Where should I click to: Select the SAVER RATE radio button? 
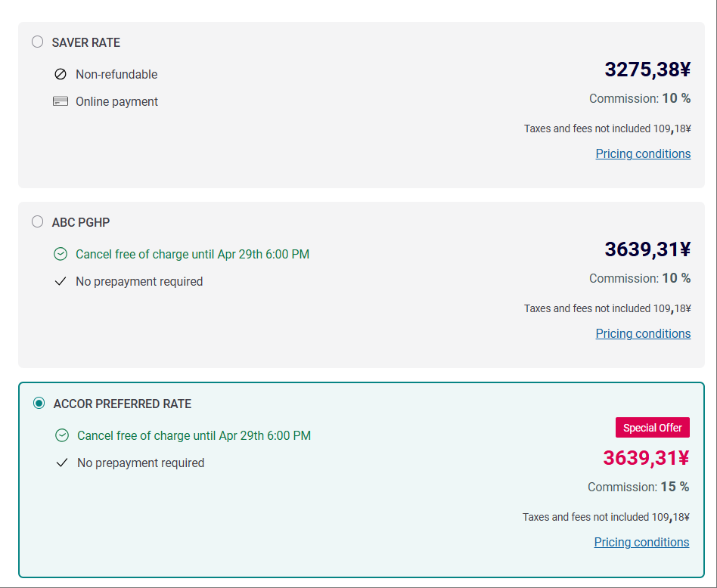pyautogui.click(x=38, y=42)
